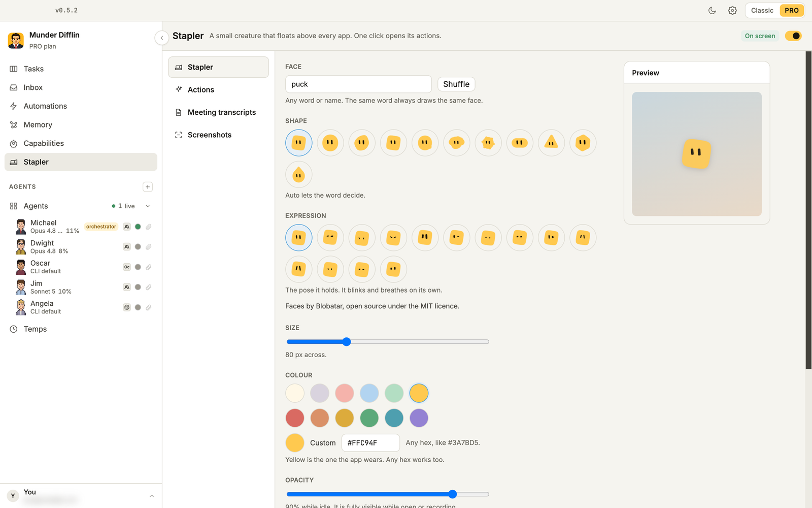Open Memory in the sidebar
The image size is (812, 508).
tap(81, 125)
